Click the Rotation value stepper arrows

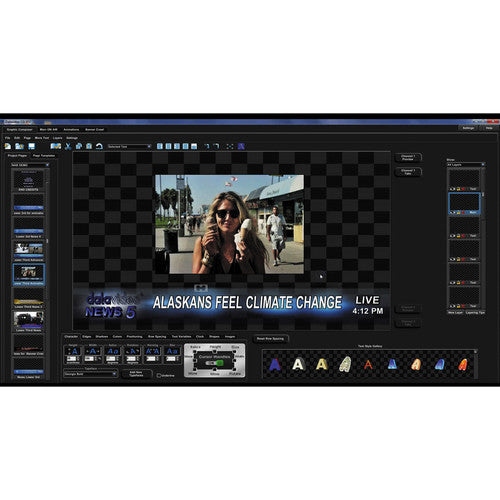pyautogui.click(x=138, y=359)
